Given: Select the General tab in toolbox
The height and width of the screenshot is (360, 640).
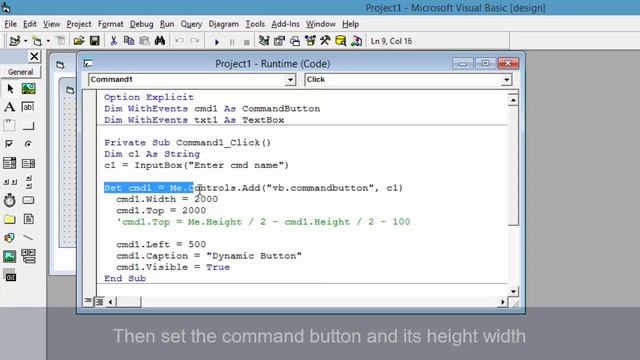Looking at the screenshot, I should click(20, 72).
